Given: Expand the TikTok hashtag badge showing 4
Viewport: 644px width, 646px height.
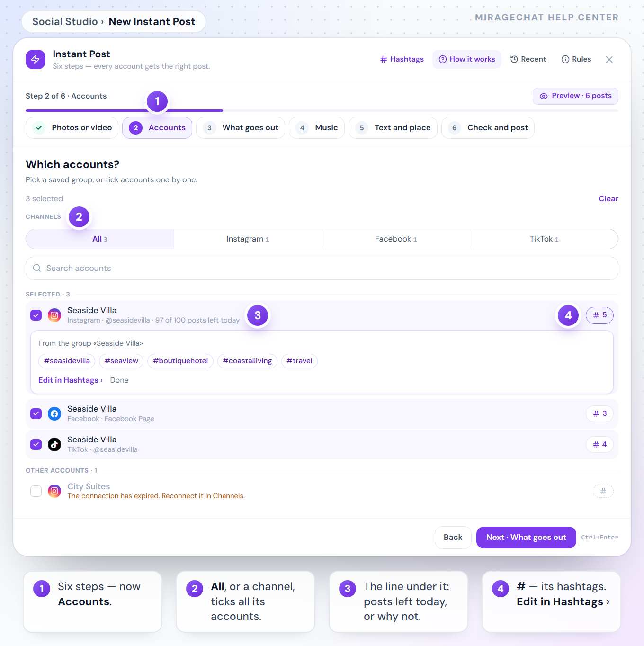Looking at the screenshot, I should pyautogui.click(x=599, y=444).
